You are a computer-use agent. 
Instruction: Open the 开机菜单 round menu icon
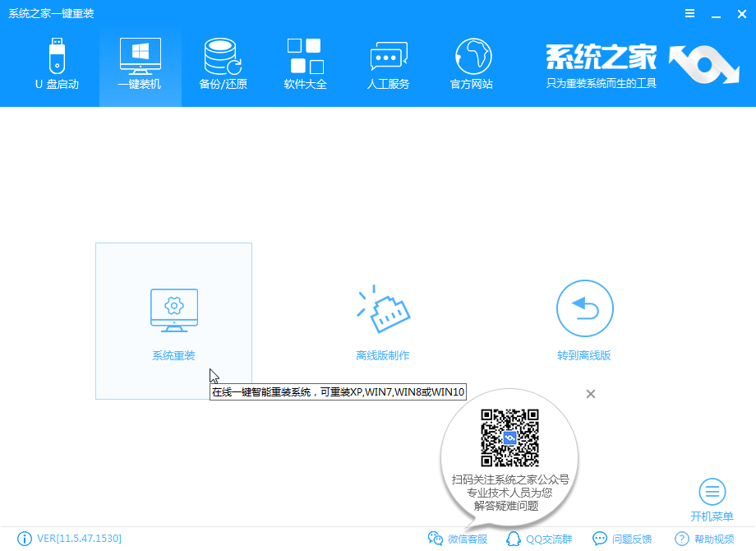712,492
